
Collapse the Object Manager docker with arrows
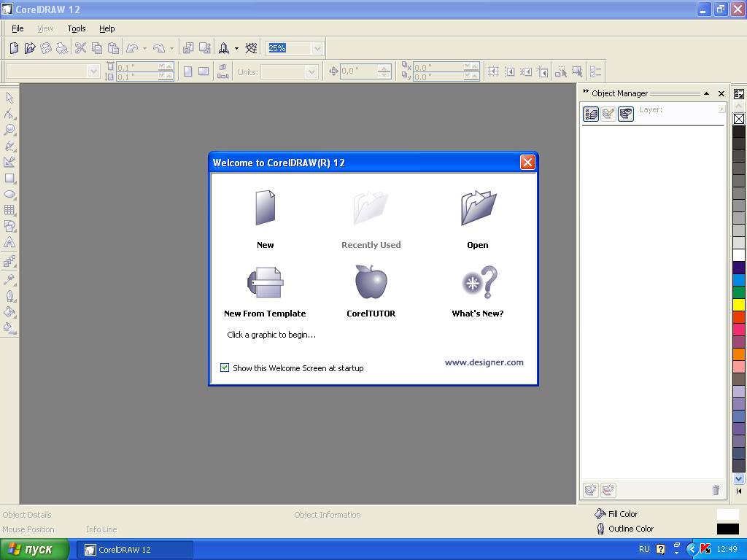click(x=586, y=91)
